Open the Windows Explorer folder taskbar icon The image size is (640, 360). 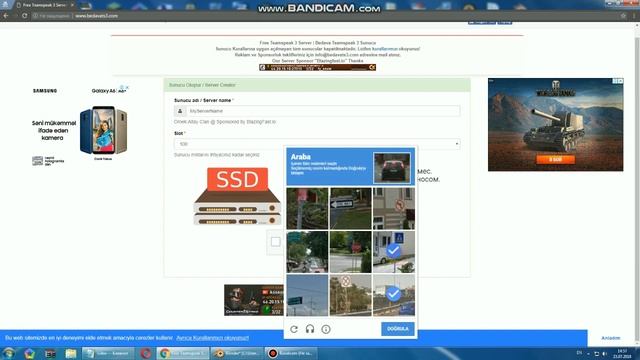point(71,353)
